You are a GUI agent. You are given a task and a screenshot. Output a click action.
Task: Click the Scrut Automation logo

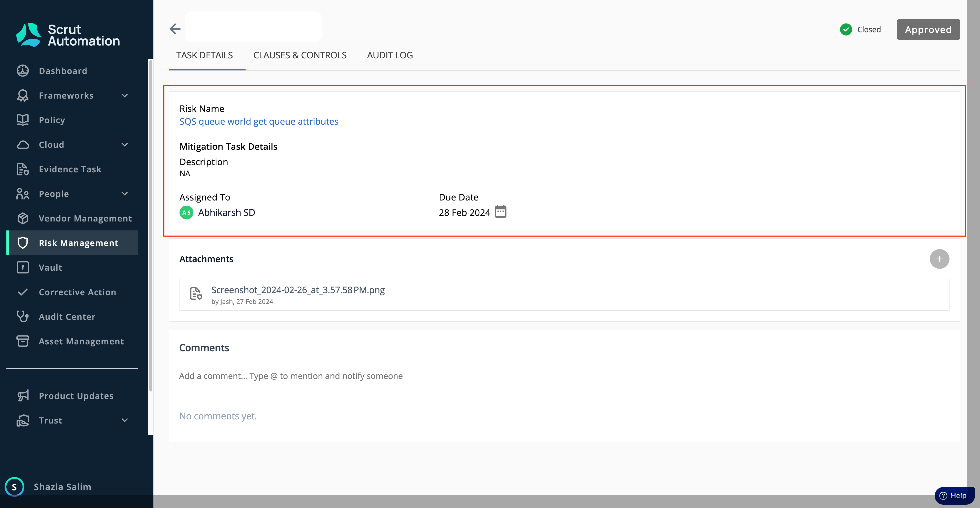(x=68, y=35)
